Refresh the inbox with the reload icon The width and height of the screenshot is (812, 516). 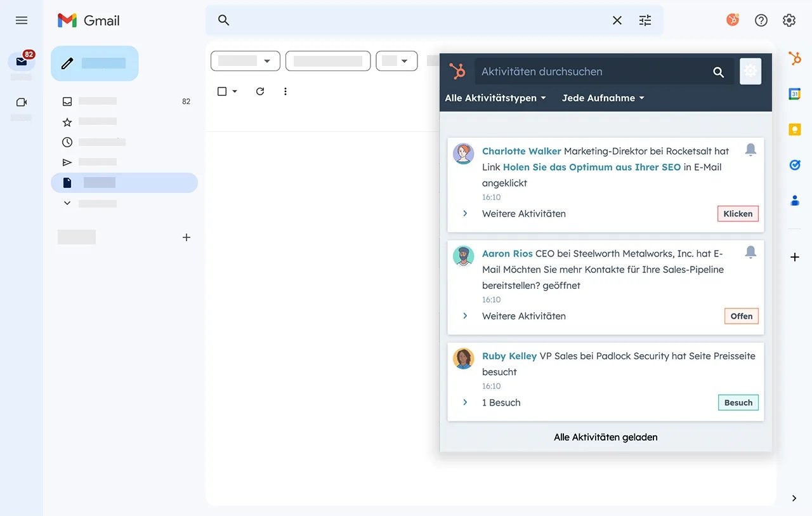[259, 91]
